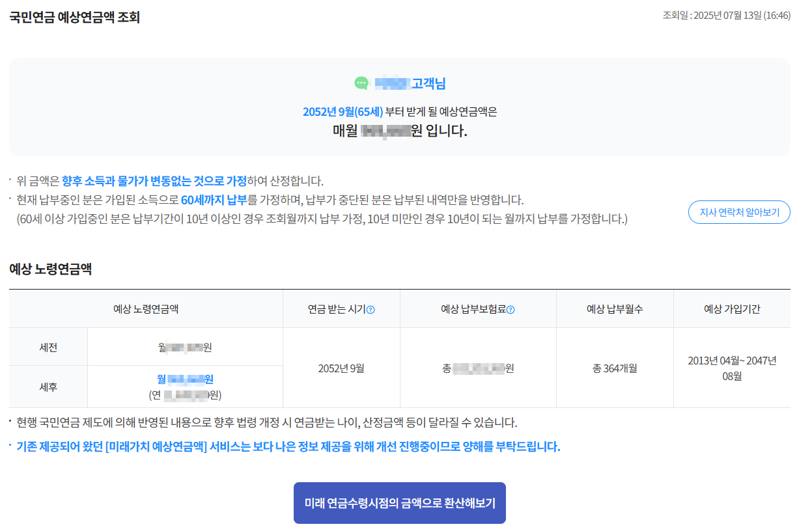Image resolution: width=812 pixels, height=531 pixels.
Task: Click blue after-tax monthly amount in 세후 row
Action: pyautogui.click(x=185, y=379)
